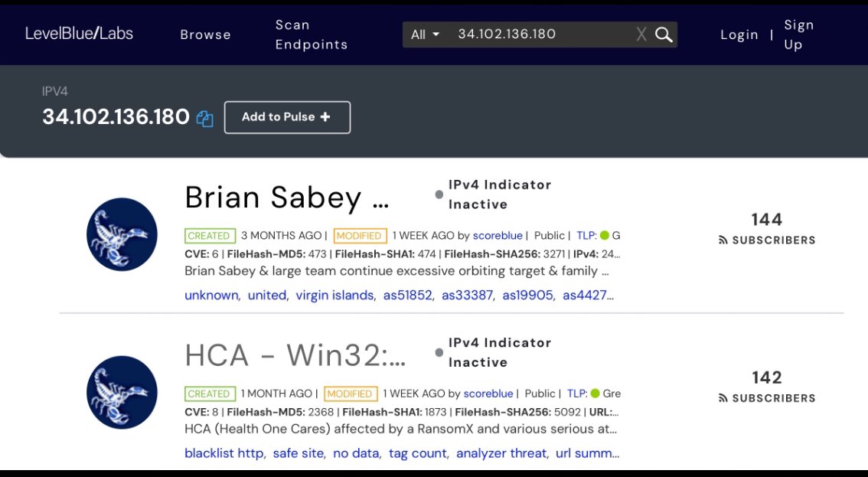868x477 pixels.
Task: Open the blacklist http tag
Action: click(224, 453)
